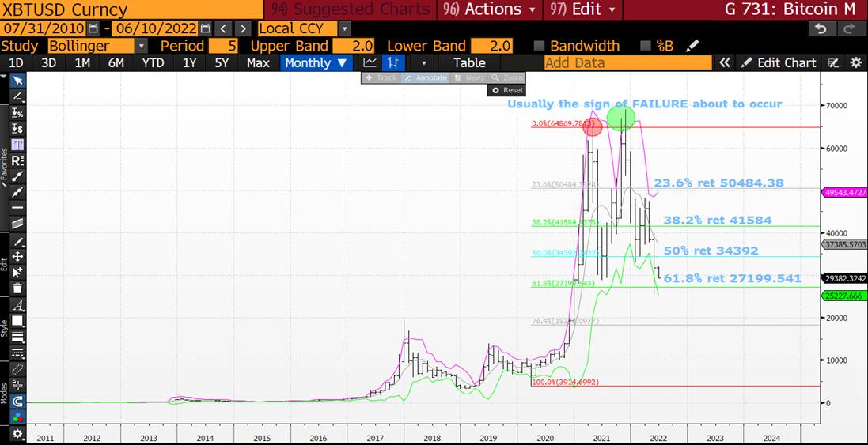Screen dimensions: 868x445
Task: Switch to bar chart type
Action: coord(393,63)
